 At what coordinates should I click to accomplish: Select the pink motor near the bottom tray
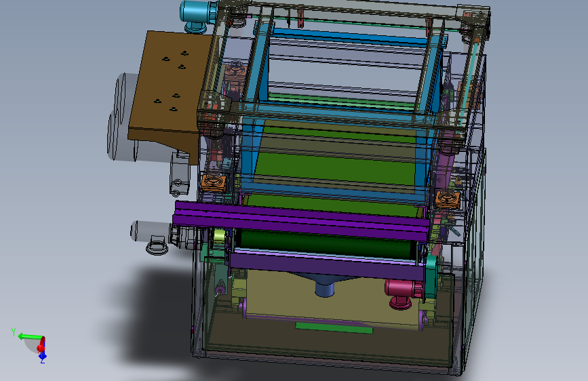pos(404,294)
